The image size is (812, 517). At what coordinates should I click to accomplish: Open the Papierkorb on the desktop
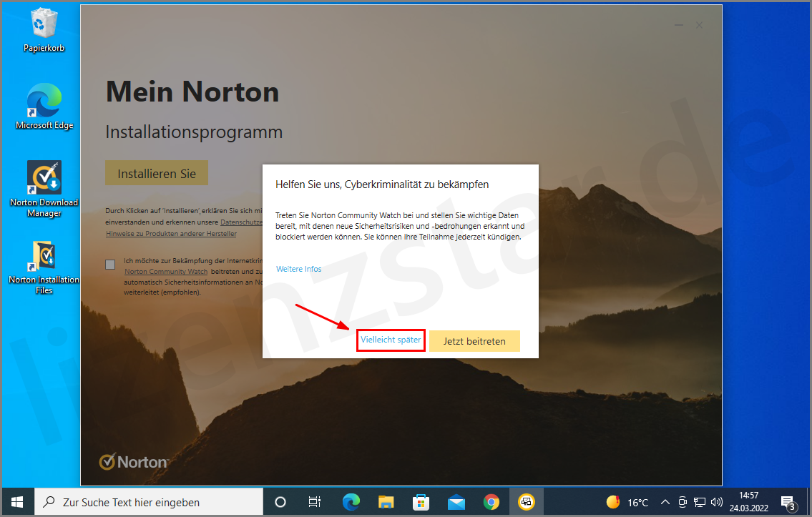tap(44, 21)
